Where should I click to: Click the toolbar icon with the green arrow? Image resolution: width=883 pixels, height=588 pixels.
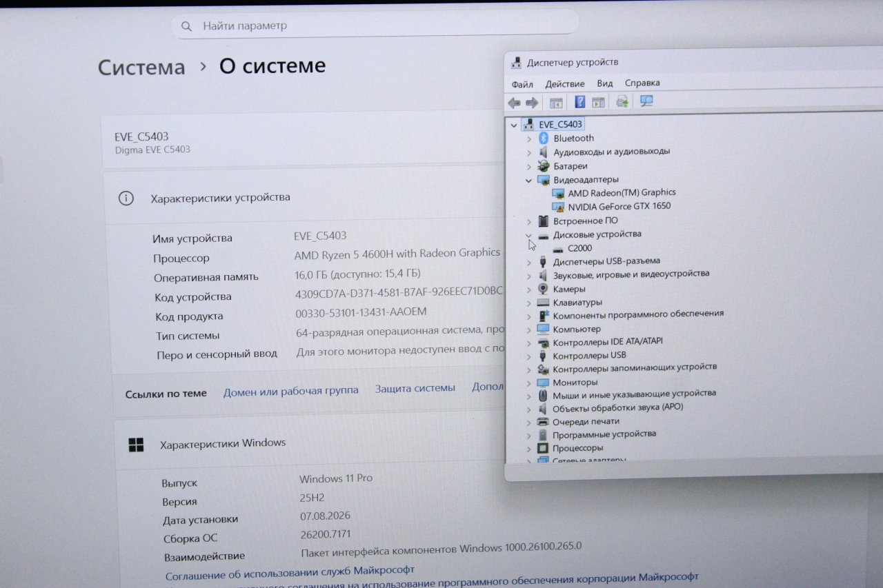pyautogui.click(x=622, y=101)
